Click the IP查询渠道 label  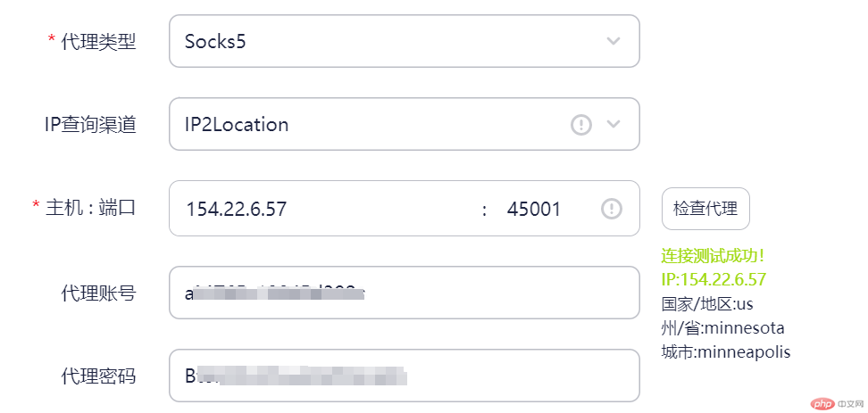[x=90, y=125]
